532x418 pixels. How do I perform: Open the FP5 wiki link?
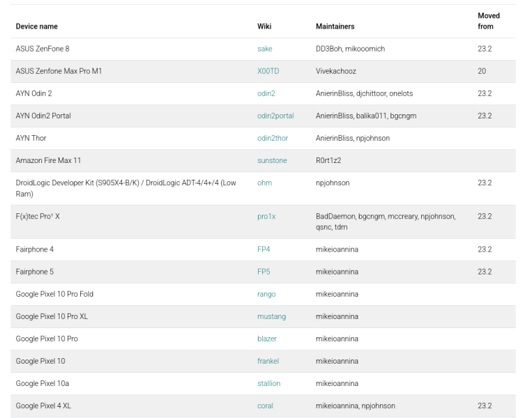[x=264, y=272]
